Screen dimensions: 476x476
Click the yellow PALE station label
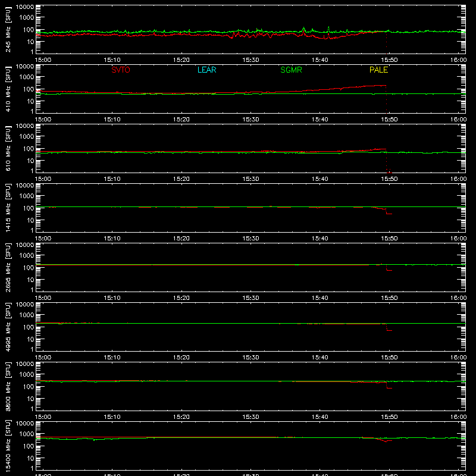(x=378, y=70)
